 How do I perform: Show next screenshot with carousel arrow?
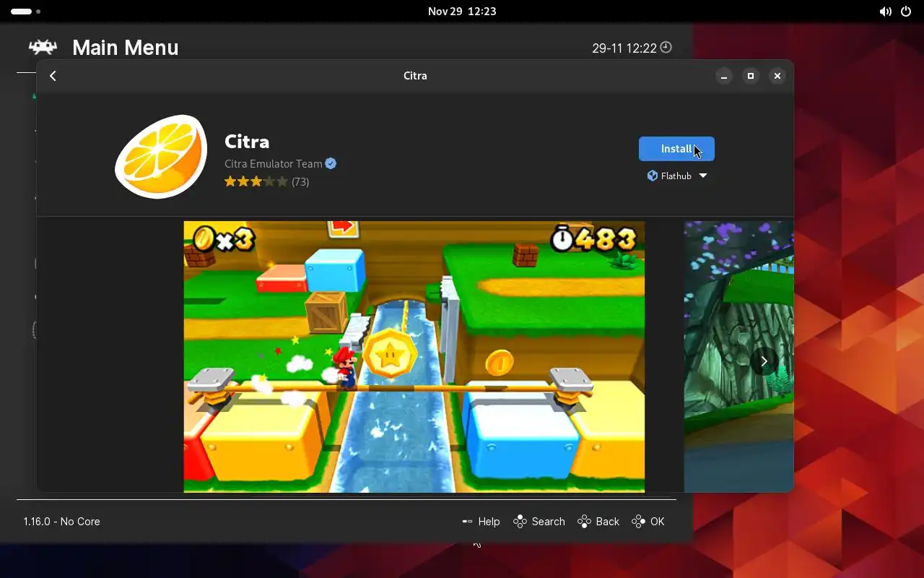[x=764, y=361]
